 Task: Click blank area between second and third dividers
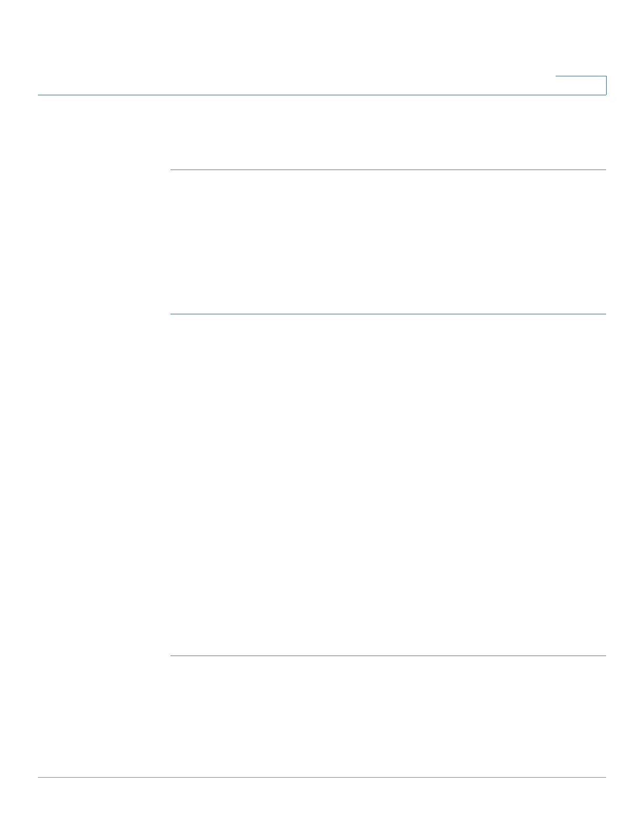pyautogui.click(x=388, y=484)
